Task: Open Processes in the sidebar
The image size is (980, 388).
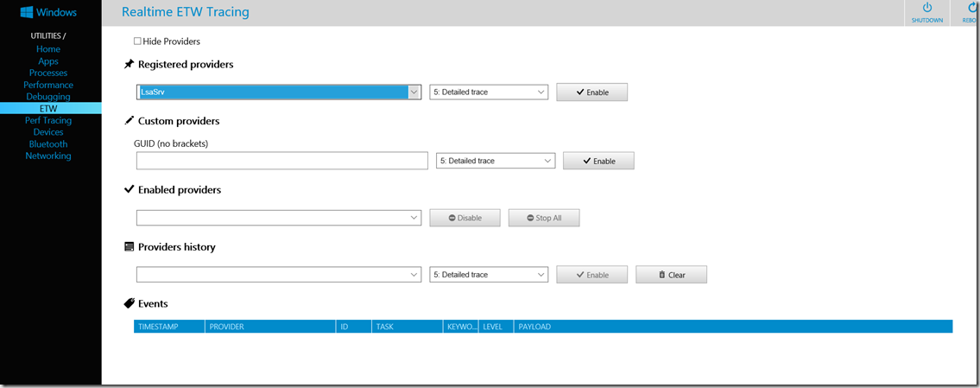Action: click(x=48, y=73)
